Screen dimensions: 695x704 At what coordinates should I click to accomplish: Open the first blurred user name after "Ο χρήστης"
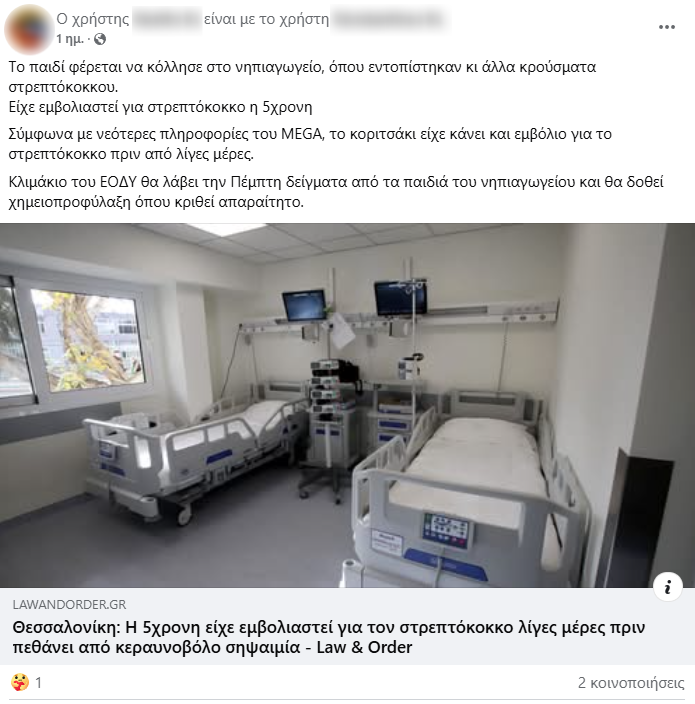(167, 19)
